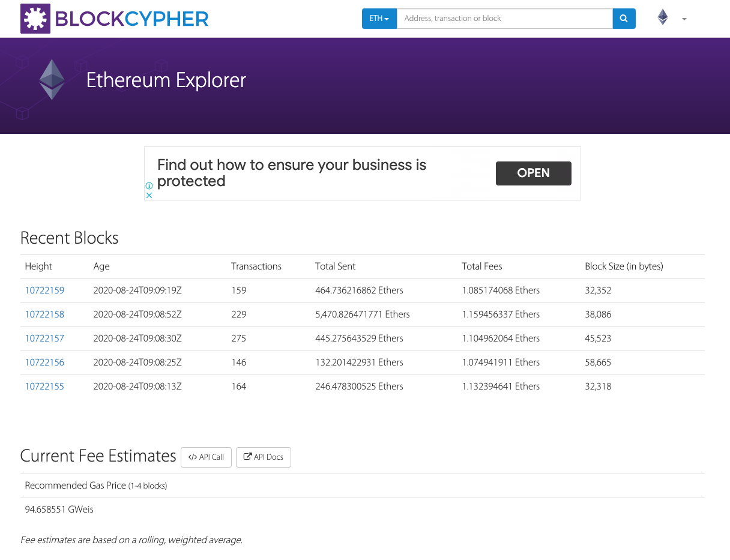Viewport: 730px width, 560px height.
Task: Click the Height column header
Action: [x=38, y=266]
